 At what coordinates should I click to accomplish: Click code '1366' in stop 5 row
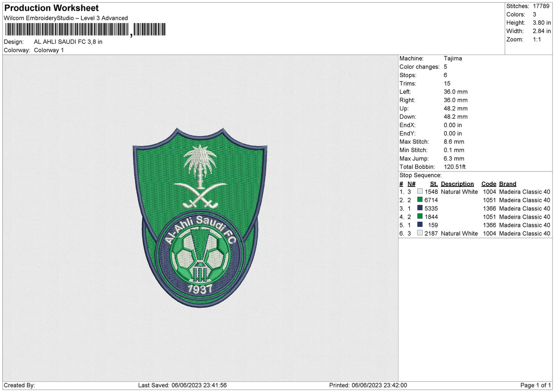pos(489,225)
